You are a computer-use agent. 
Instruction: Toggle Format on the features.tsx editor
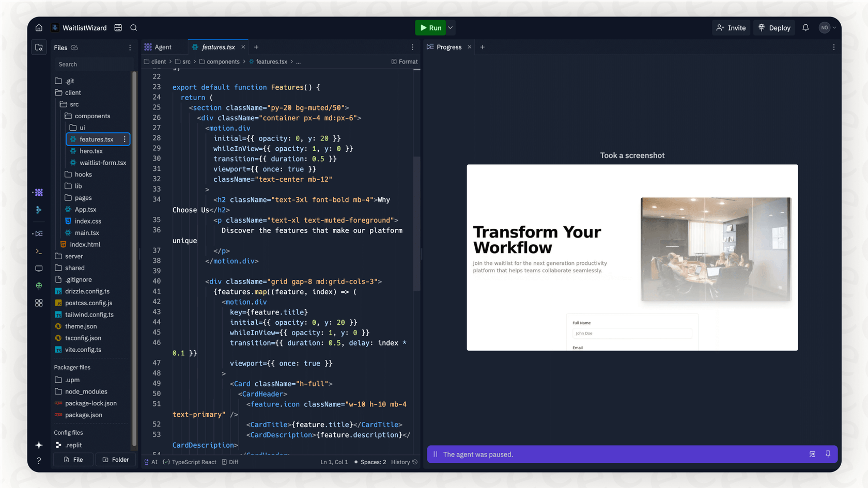[x=405, y=61]
